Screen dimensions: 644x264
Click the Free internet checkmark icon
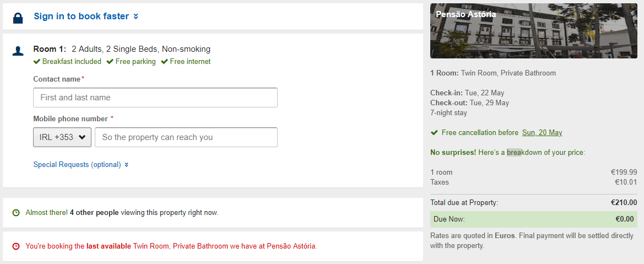(165, 61)
